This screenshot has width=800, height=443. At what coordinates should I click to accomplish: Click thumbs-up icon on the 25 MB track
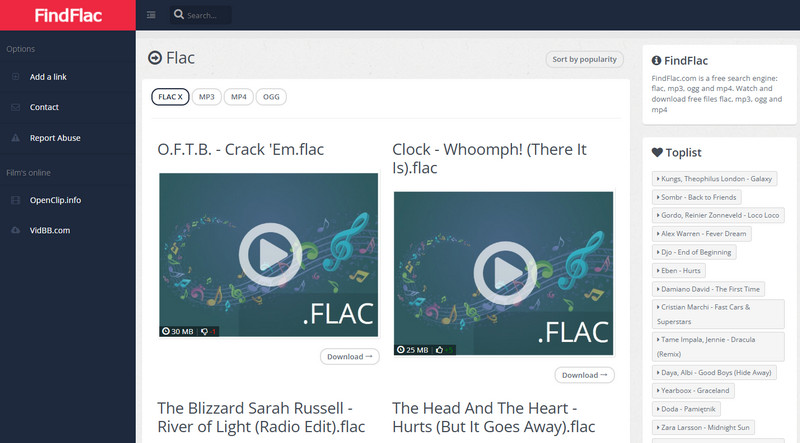coord(439,350)
